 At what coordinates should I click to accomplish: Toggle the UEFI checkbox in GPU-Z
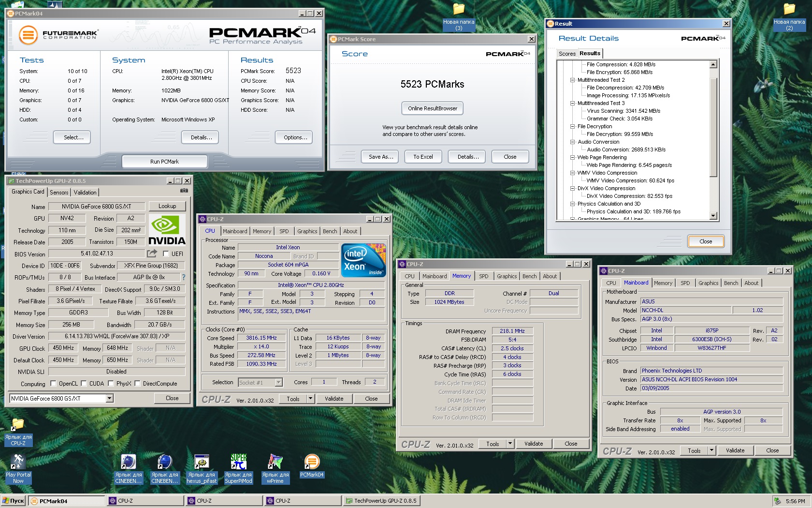pos(166,254)
